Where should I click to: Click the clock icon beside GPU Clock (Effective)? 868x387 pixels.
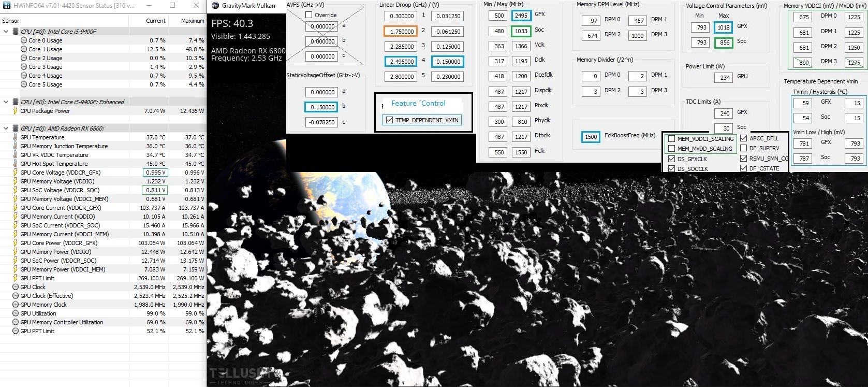16,296
